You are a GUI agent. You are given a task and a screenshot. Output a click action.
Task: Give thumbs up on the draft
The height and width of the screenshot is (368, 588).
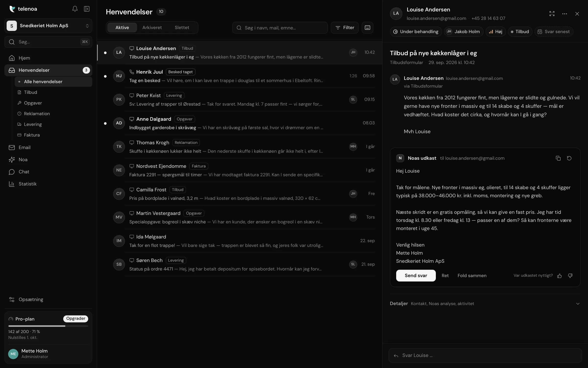[559, 276]
